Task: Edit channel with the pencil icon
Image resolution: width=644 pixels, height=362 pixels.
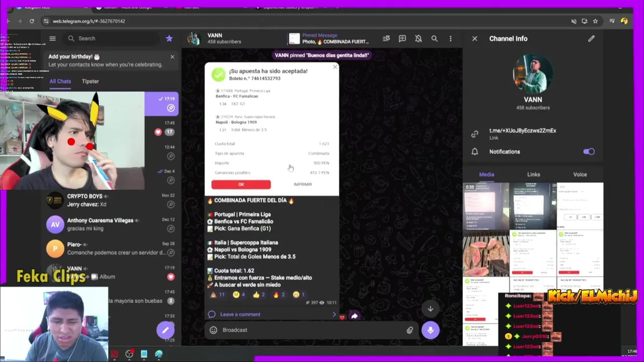Action: click(x=591, y=38)
